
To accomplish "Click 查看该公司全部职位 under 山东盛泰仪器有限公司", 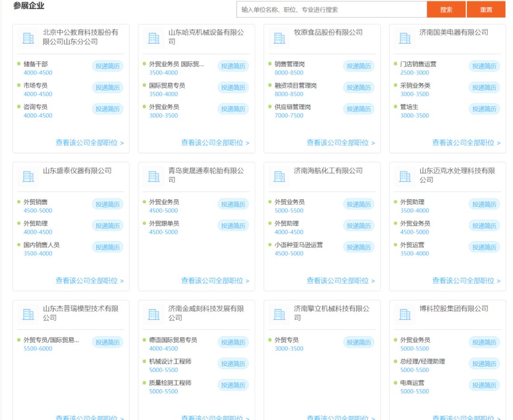I will pyautogui.click(x=88, y=280).
